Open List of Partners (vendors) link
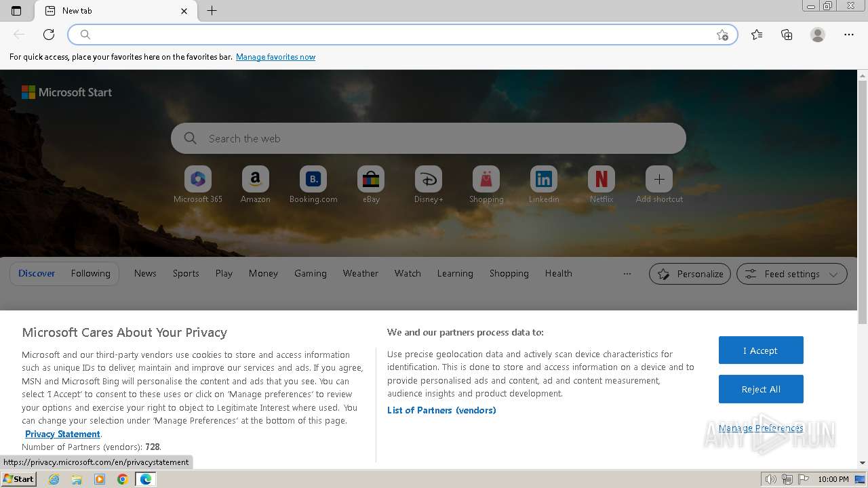The height and width of the screenshot is (488, 868). 441,410
